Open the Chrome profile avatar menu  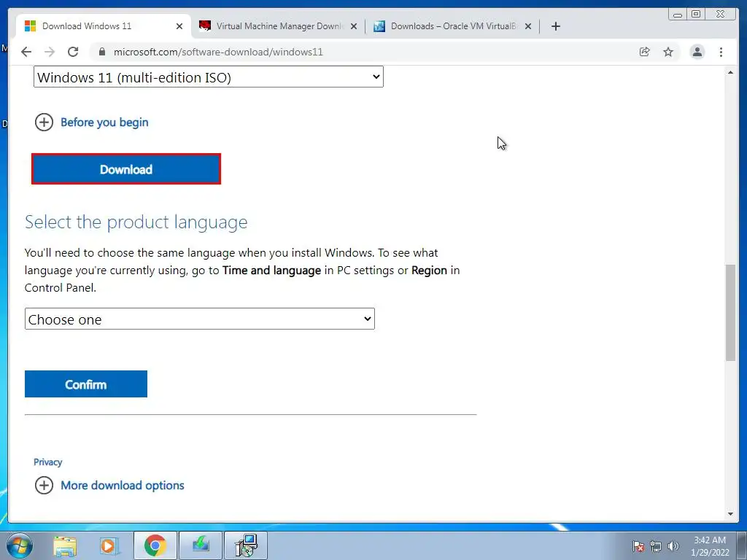point(697,52)
